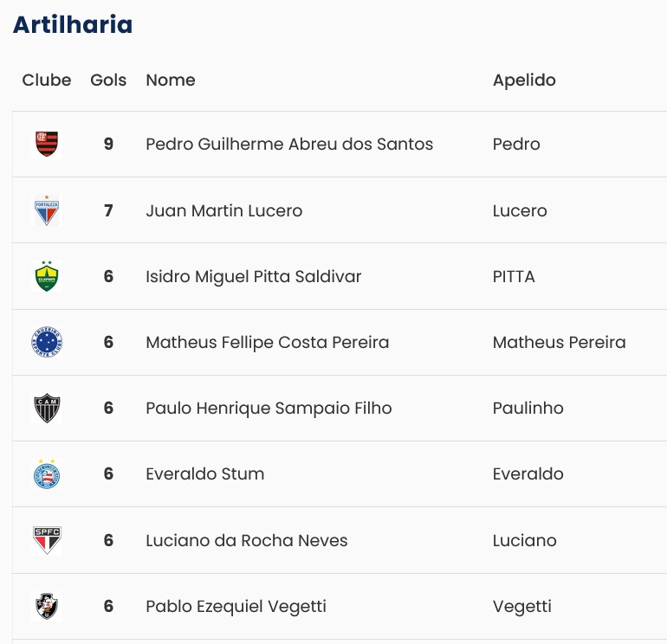Click the Atlético Mineiro club crest
Image resolution: width=667 pixels, height=644 pixels.
(x=47, y=408)
